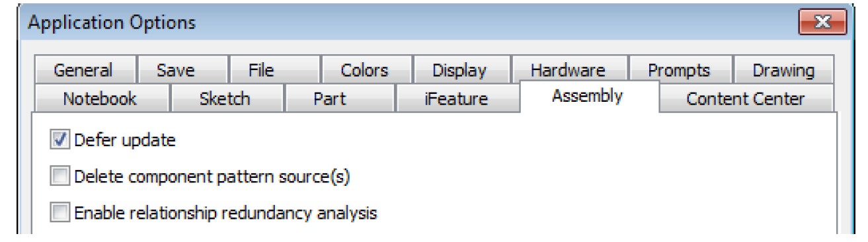The width and height of the screenshot is (868, 242).
Task: Open the Save tab
Action: [176, 71]
